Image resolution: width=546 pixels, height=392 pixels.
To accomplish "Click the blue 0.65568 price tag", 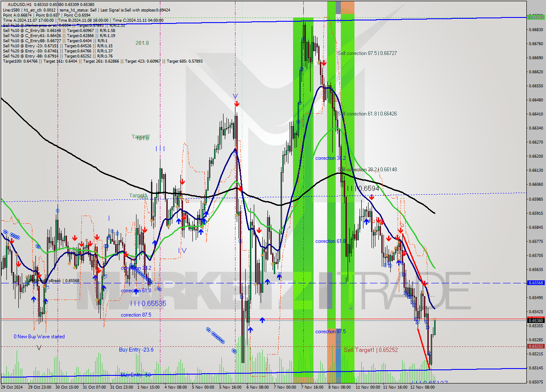I will click(x=536, y=282).
